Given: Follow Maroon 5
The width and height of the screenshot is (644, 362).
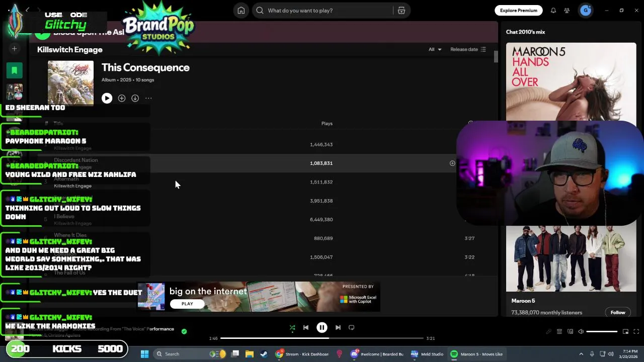Looking at the screenshot, I should click(x=618, y=313).
